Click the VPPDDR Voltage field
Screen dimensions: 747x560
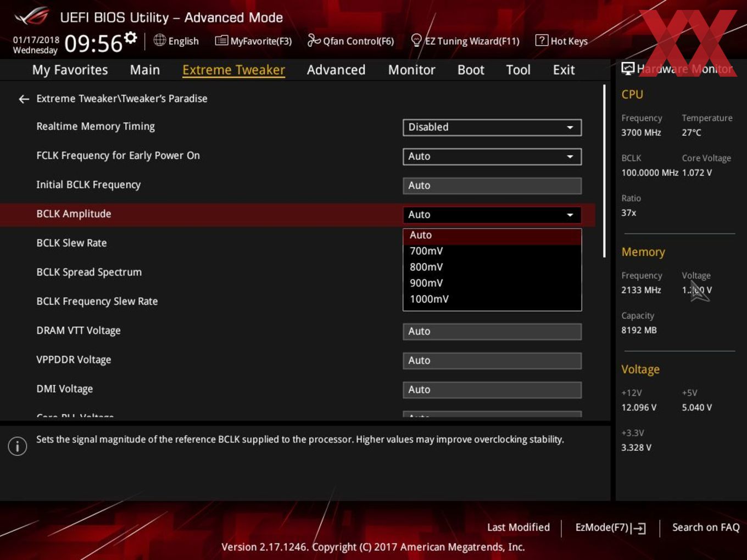[x=492, y=361]
